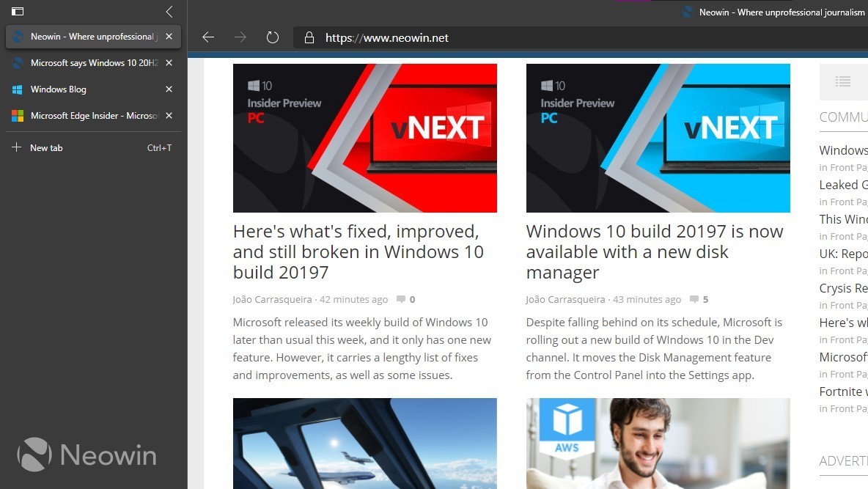The width and height of the screenshot is (868, 489).
Task: Open site security lock icon in address bar
Action: (x=309, y=37)
